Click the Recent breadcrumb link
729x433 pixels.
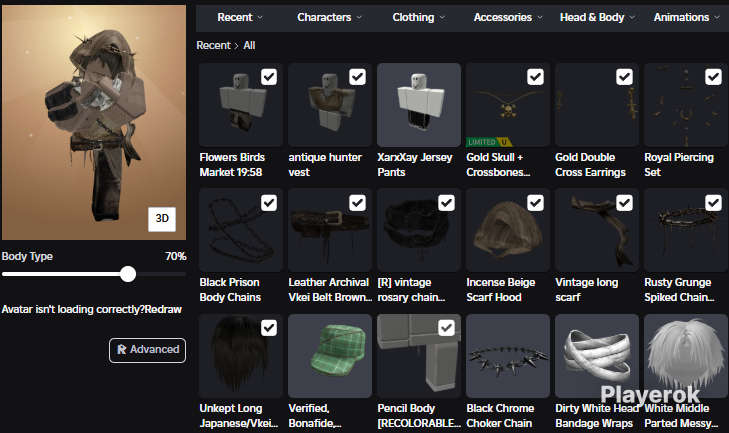213,45
